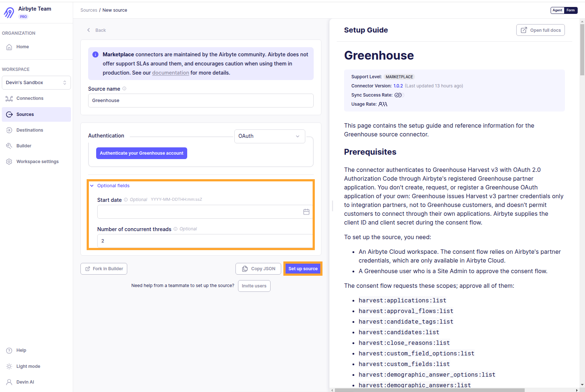Viewport: 585px width, 392px height.
Task: Click the Source name info icon
Action: coord(124,88)
